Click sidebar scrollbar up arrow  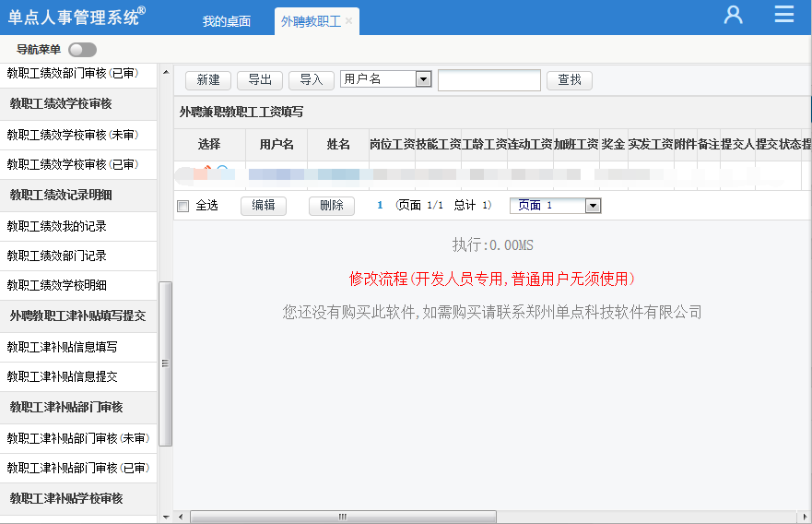pyautogui.click(x=166, y=72)
